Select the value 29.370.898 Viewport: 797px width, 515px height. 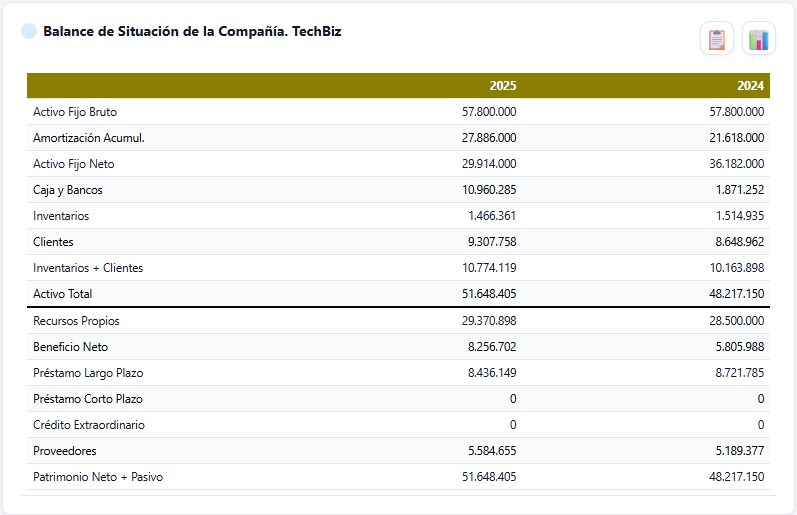(489, 321)
